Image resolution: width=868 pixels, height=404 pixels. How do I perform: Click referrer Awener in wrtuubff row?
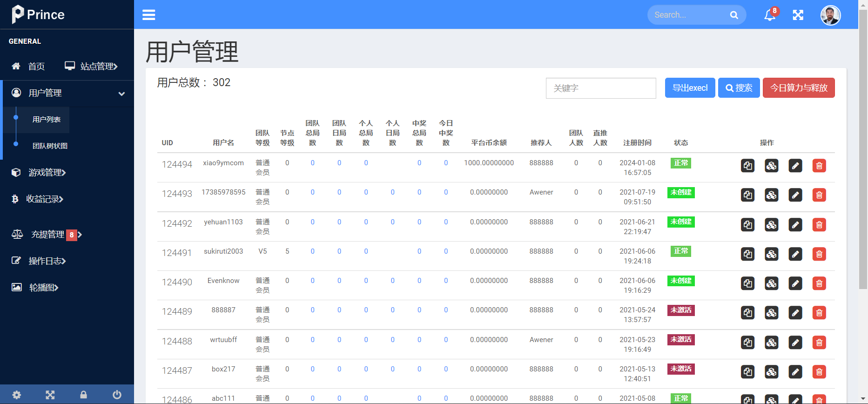pos(541,340)
